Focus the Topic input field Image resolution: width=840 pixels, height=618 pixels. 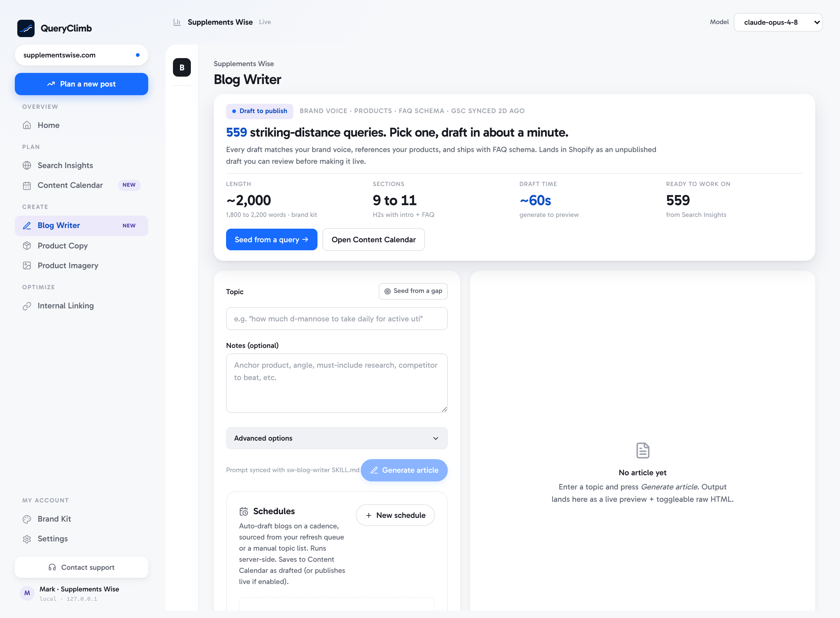point(337,319)
